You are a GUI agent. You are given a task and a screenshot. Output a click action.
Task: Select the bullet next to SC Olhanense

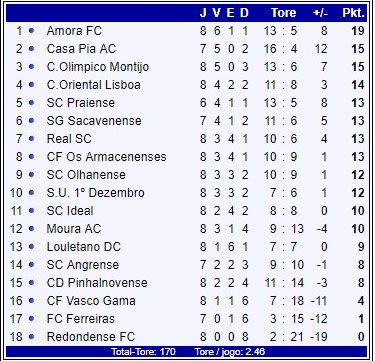point(31,175)
